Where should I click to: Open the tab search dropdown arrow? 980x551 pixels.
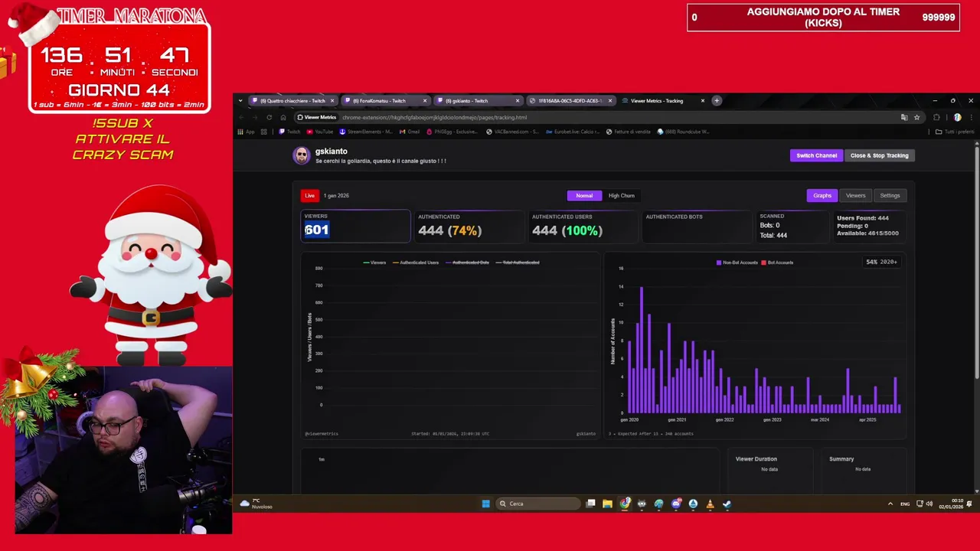point(240,100)
